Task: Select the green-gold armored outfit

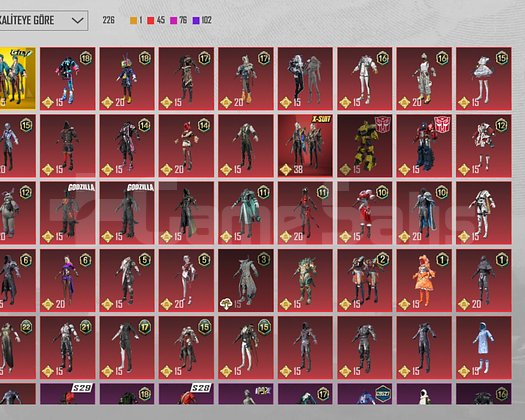Action: pos(305,280)
